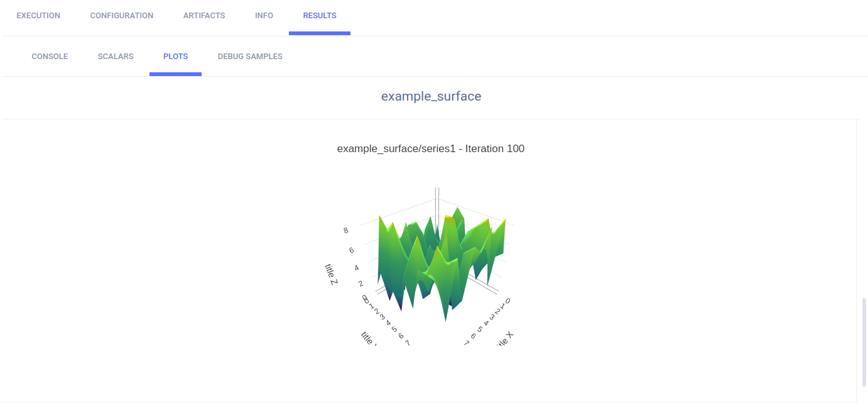Open the ARTIFACTS tab
Image resolution: width=868 pixels, height=403 pixels.
click(204, 16)
